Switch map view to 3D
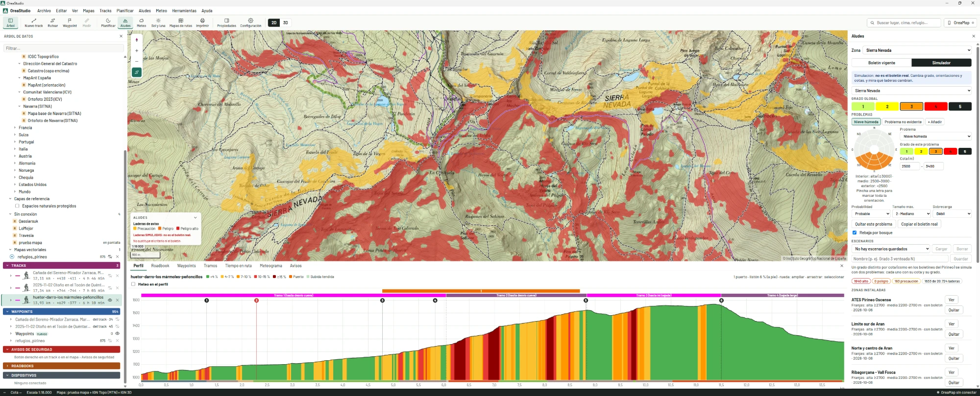Viewport: 980px width, 396px height. click(x=286, y=23)
